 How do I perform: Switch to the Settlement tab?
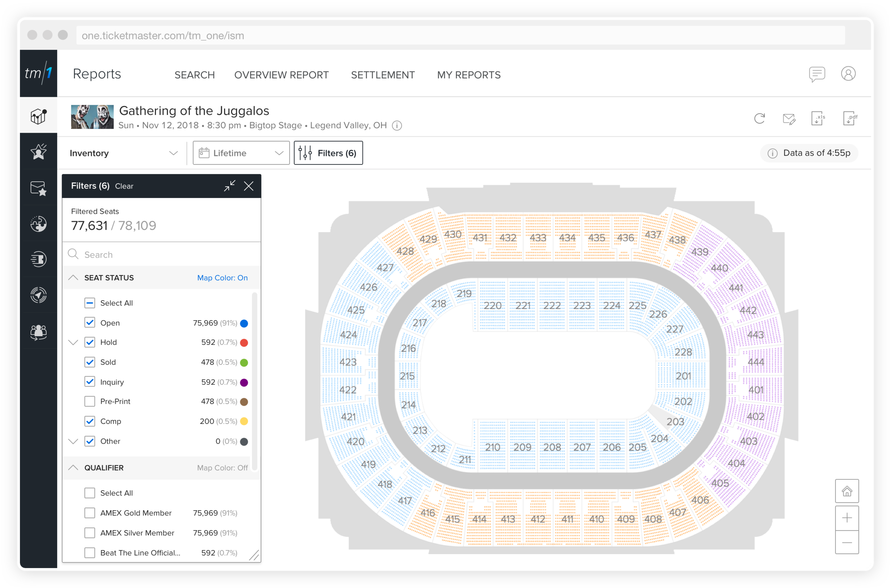click(383, 75)
